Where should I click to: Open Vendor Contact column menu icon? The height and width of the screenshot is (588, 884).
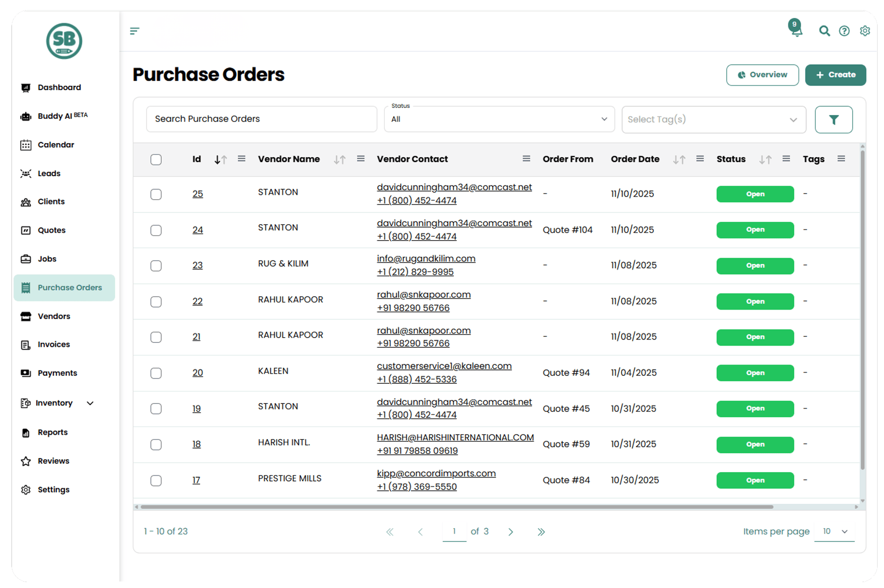pos(526,159)
